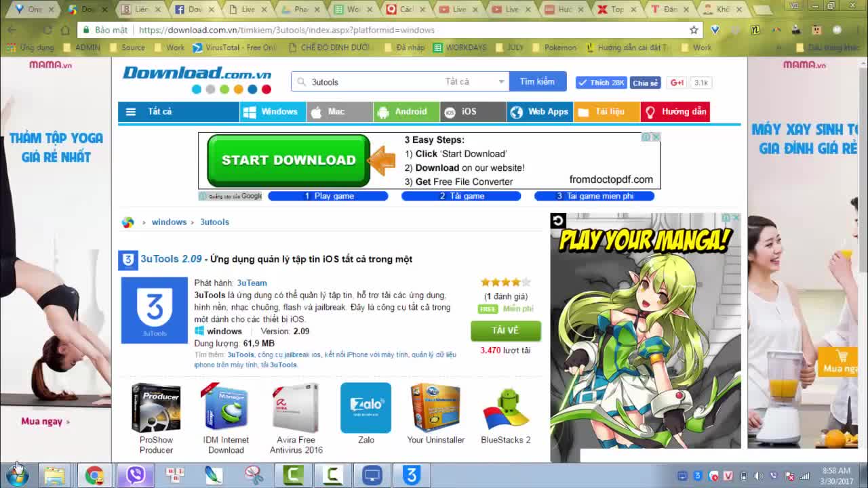Screen dimensions: 868x488
Task: Click the windows breadcrumb link
Action: [169, 222]
